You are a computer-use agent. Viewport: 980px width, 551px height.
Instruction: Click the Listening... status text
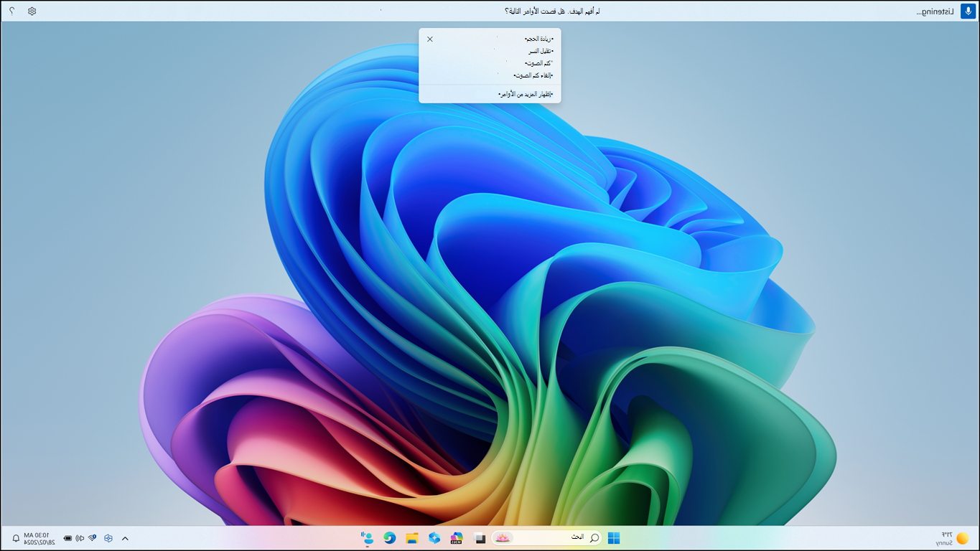[935, 12]
